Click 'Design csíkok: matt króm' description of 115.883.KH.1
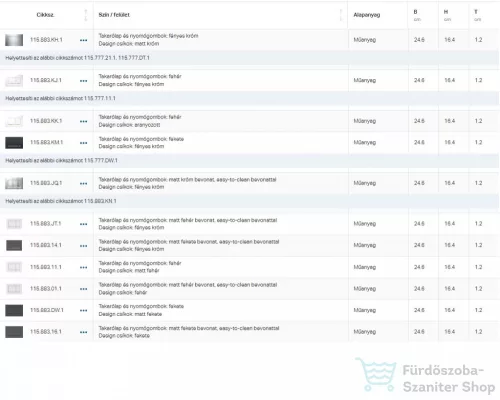This screenshot has width=500, height=400. [x=129, y=44]
